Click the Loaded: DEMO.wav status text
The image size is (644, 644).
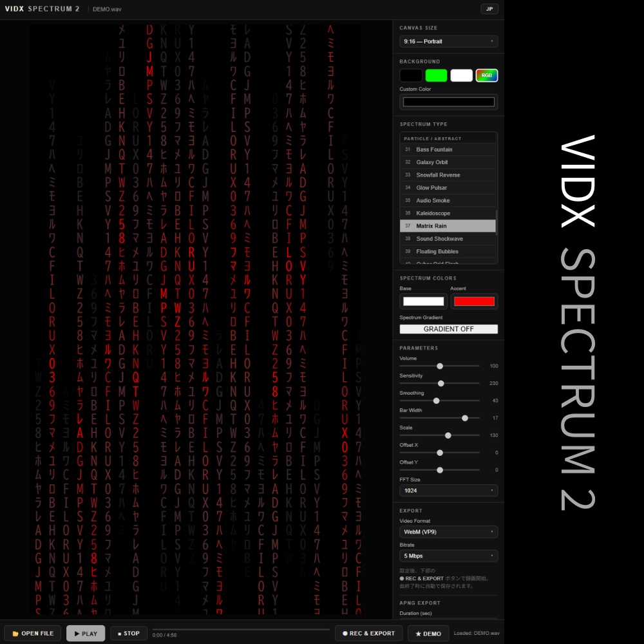click(x=477, y=633)
